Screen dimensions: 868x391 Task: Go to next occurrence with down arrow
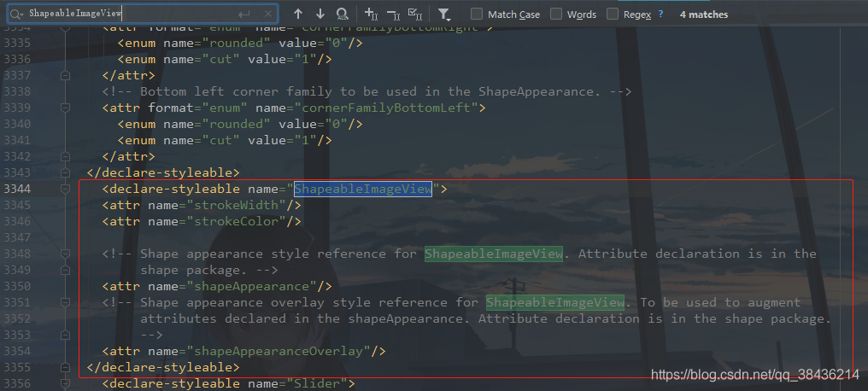pos(320,14)
